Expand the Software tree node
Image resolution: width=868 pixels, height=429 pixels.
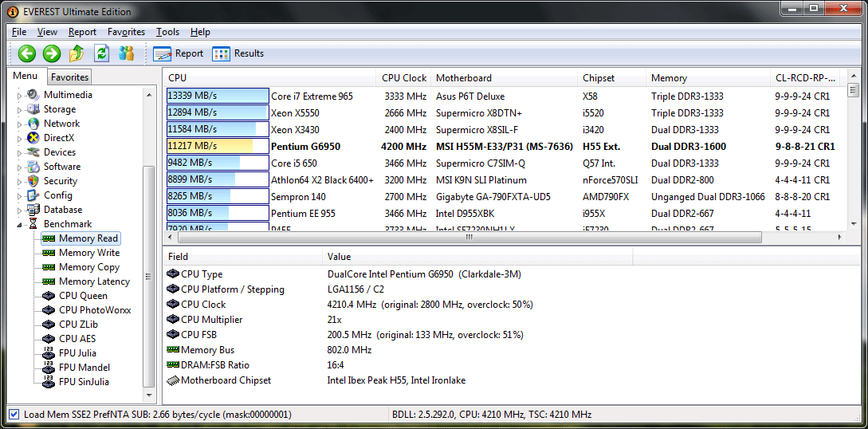(20, 167)
